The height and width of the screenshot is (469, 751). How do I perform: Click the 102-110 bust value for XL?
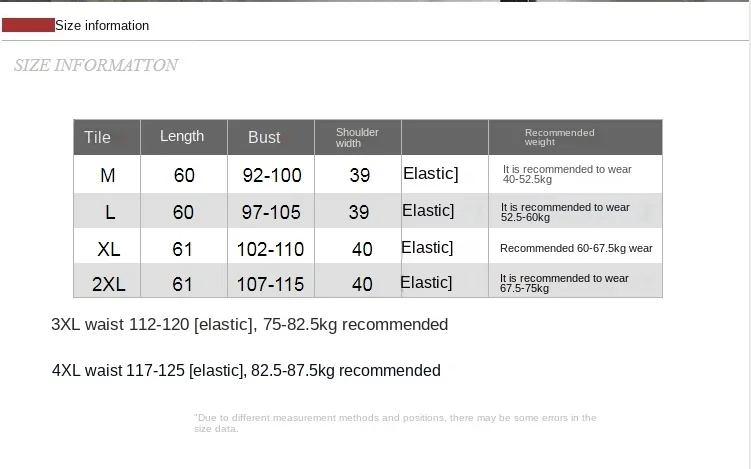pyautogui.click(x=271, y=249)
